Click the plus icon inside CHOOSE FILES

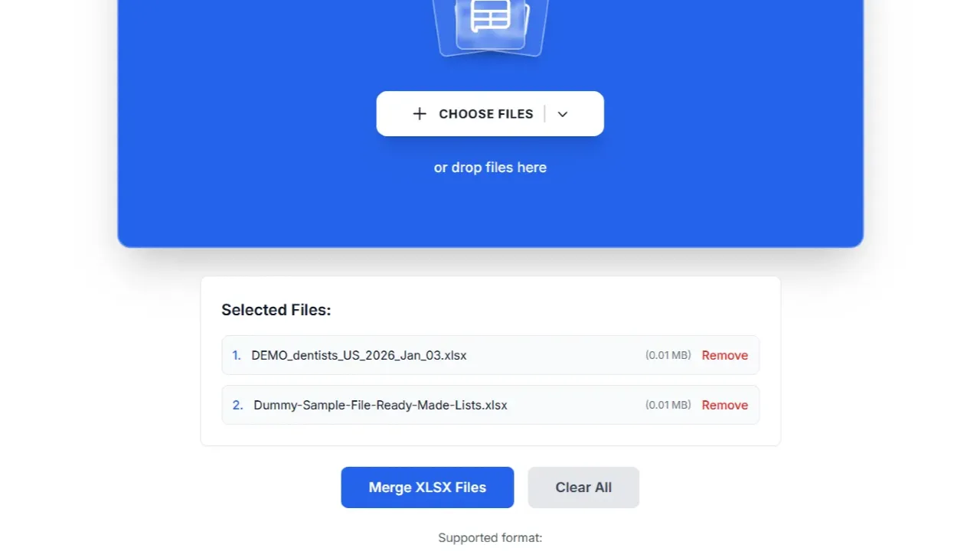(420, 113)
